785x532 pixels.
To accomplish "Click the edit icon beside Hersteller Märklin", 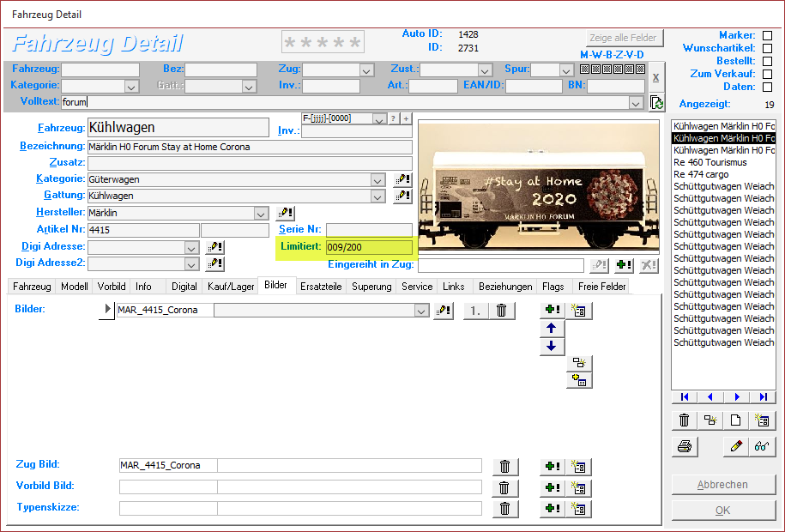I will point(286,213).
